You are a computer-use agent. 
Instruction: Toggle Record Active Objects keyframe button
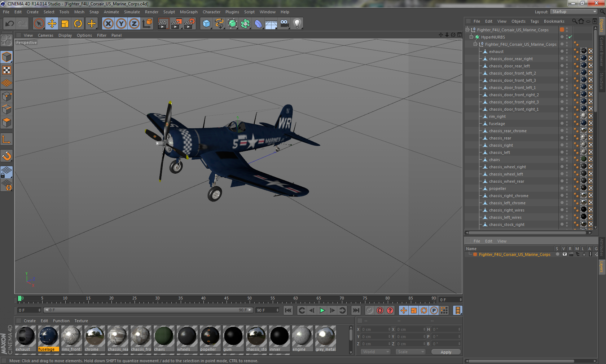[x=370, y=310]
